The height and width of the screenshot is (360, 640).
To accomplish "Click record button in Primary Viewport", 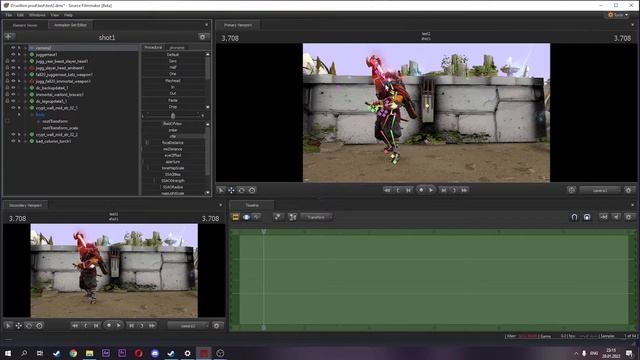I will [x=421, y=190].
